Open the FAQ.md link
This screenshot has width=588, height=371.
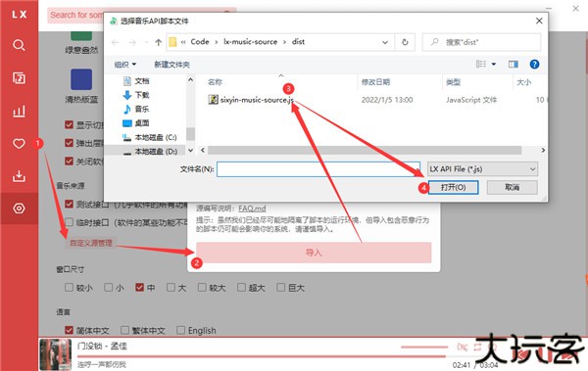point(252,209)
